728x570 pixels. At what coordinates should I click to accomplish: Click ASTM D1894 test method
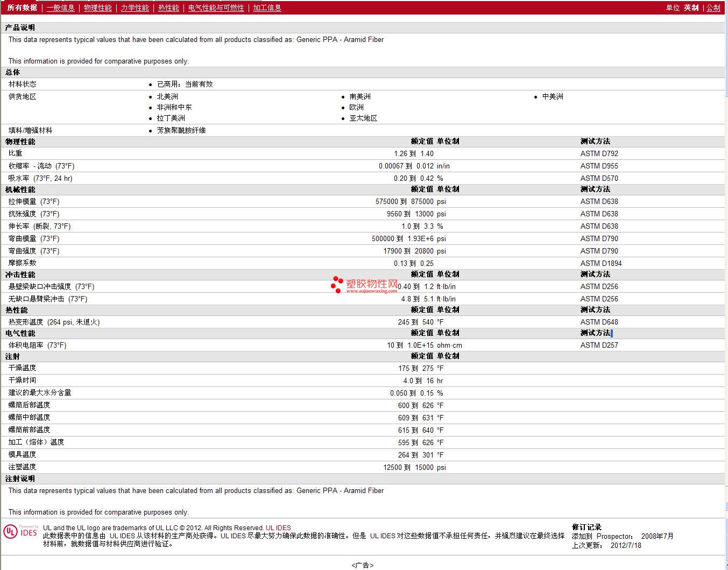tap(601, 263)
